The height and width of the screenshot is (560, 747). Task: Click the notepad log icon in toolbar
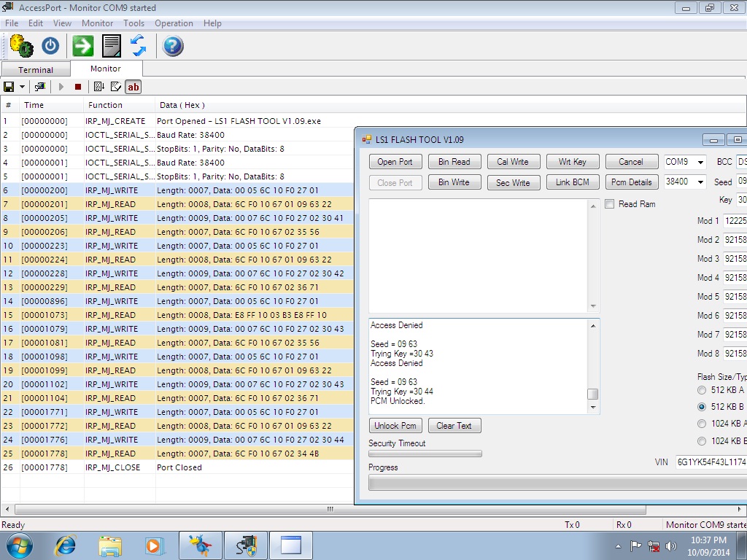click(x=112, y=46)
